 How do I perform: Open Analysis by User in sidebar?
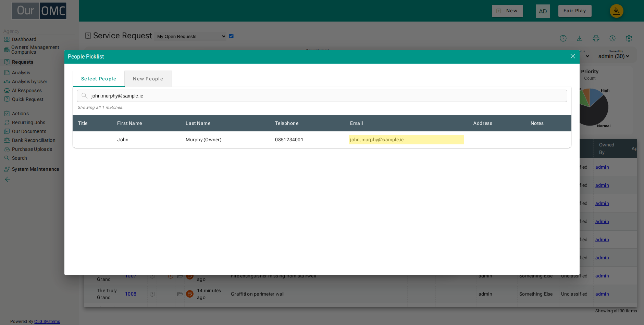point(29,81)
